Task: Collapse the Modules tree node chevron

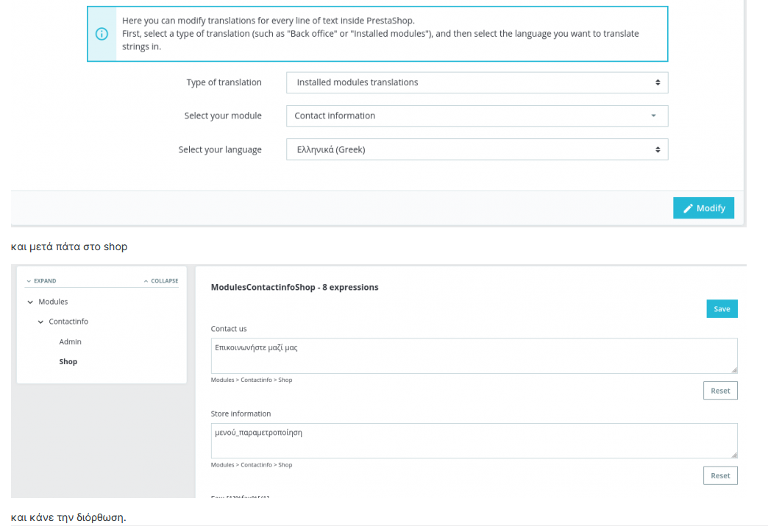Action: pyautogui.click(x=30, y=302)
